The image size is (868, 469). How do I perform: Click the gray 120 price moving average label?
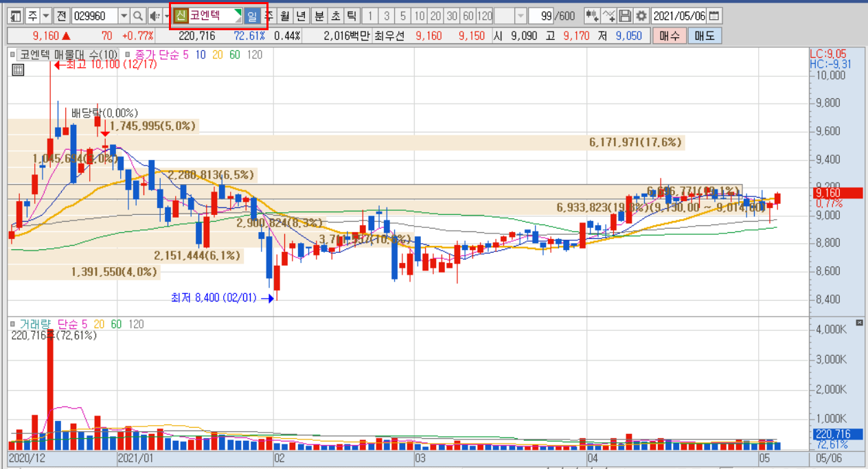tap(254, 54)
